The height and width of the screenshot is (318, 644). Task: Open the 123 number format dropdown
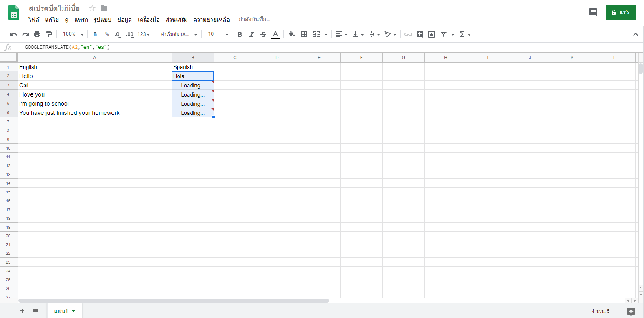[x=144, y=34]
